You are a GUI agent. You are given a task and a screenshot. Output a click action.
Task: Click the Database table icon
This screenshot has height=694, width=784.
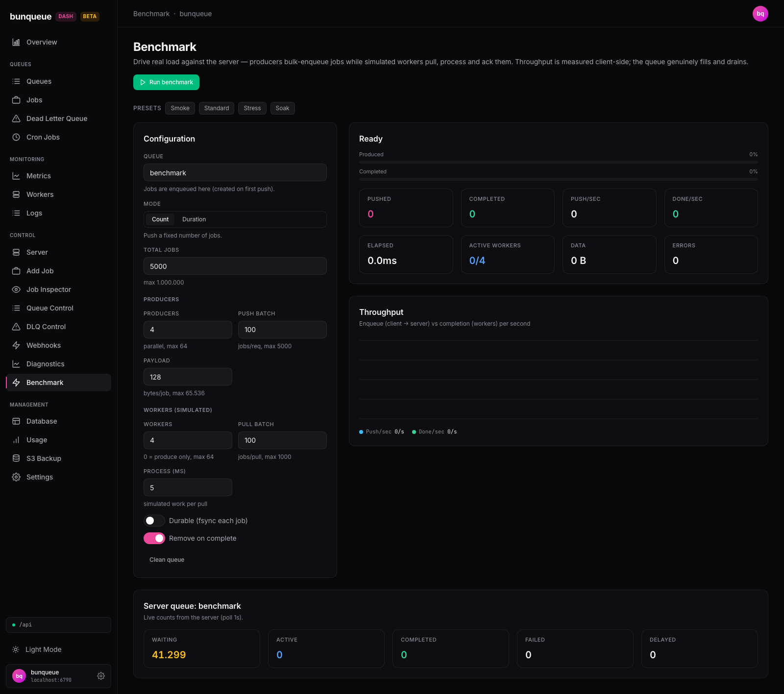[16, 421]
